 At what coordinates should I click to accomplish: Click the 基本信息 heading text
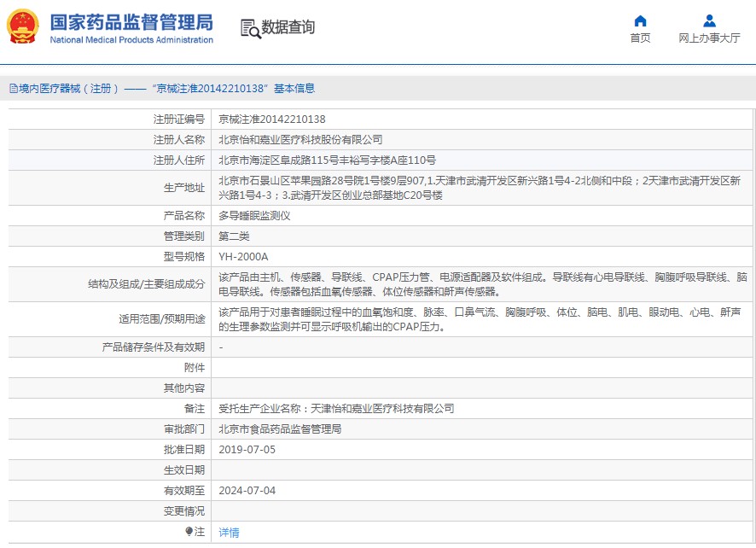pyautogui.click(x=294, y=88)
